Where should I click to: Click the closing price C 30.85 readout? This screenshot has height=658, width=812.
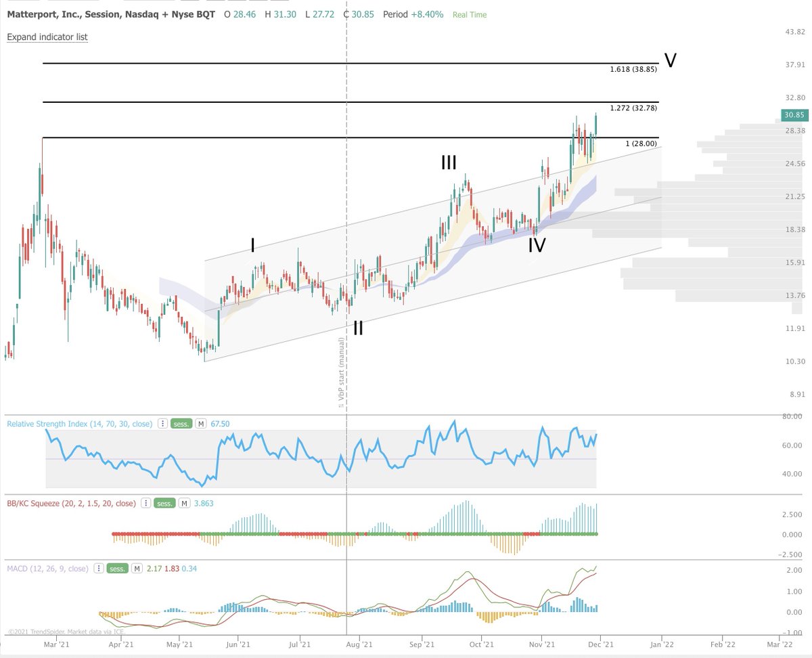click(359, 14)
